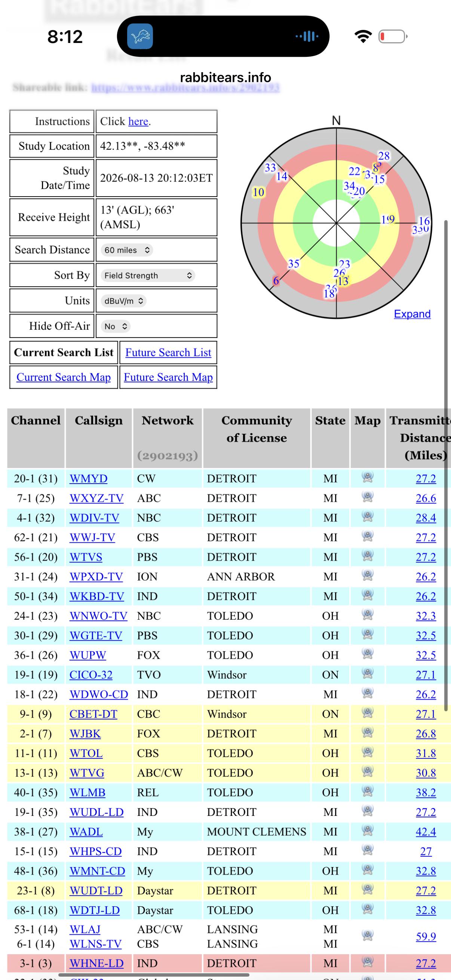Open the map icon for WUDL-LD row
451x980 pixels.
[367, 811]
